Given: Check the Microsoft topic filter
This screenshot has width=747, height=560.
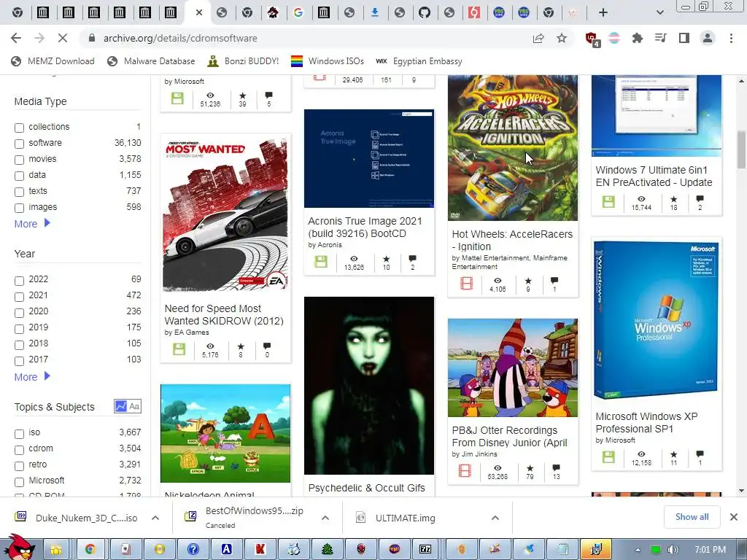Looking at the screenshot, I should click(x=19, y=482).
